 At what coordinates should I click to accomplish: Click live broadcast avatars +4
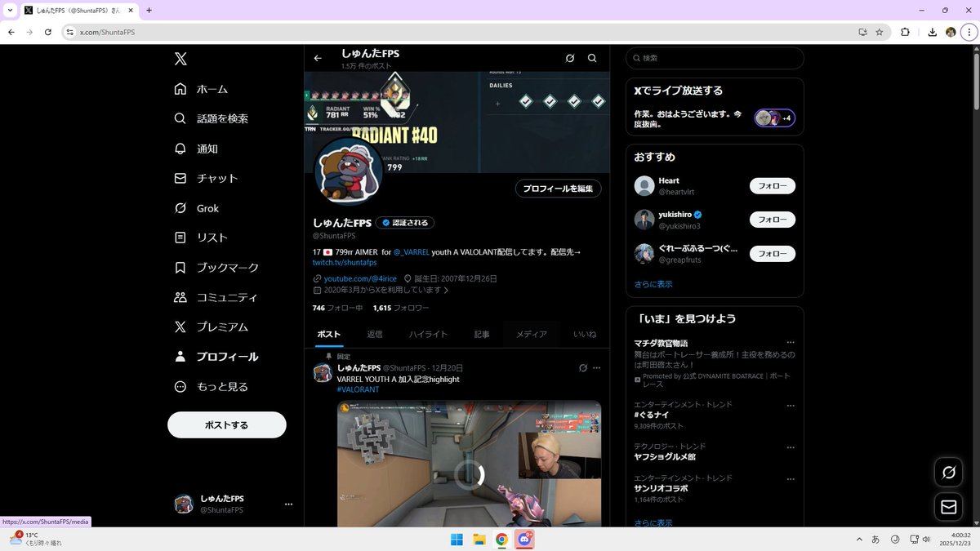(774, 118)
